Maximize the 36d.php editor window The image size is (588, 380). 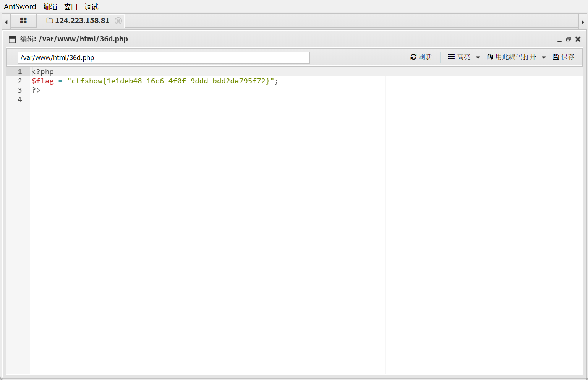click(569, 39)
